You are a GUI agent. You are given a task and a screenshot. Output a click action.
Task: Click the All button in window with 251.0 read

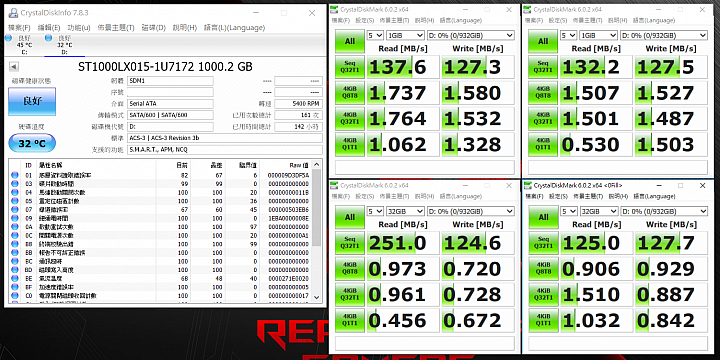click(350, 217)
